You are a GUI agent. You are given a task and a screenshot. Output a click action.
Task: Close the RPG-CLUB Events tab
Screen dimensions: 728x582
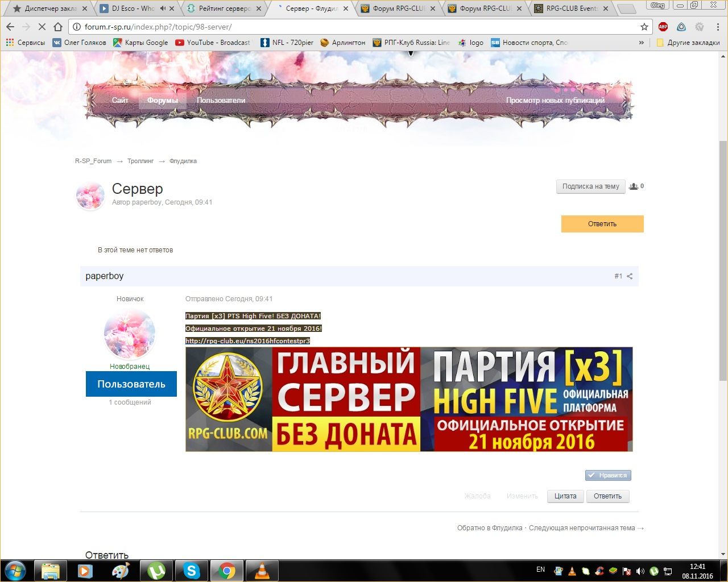(x=606, y=9)
